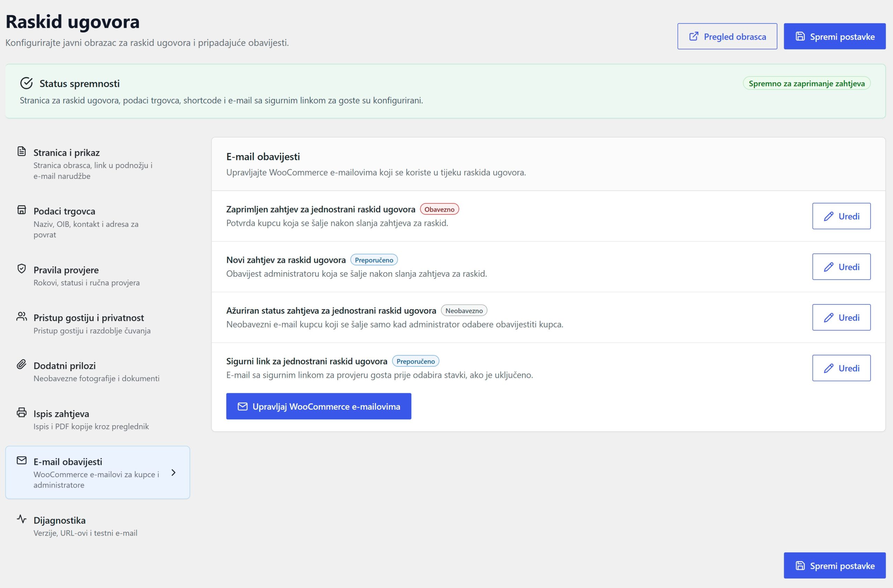Click pencil icon for Novi zahtjev email

tap(829, 267)
